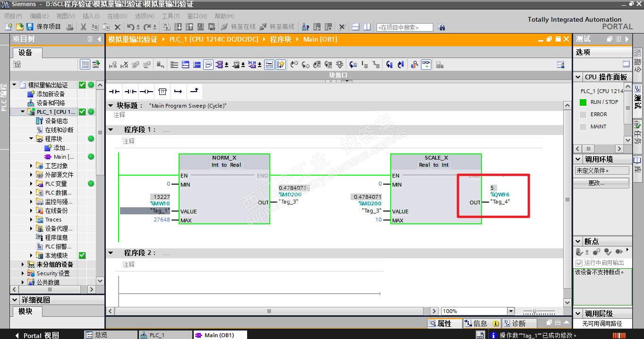Image resolution: width=644 pixels, height=339 pixels.
Task: Expand the PLC 变量 tree node
Action: coord(31,184)
